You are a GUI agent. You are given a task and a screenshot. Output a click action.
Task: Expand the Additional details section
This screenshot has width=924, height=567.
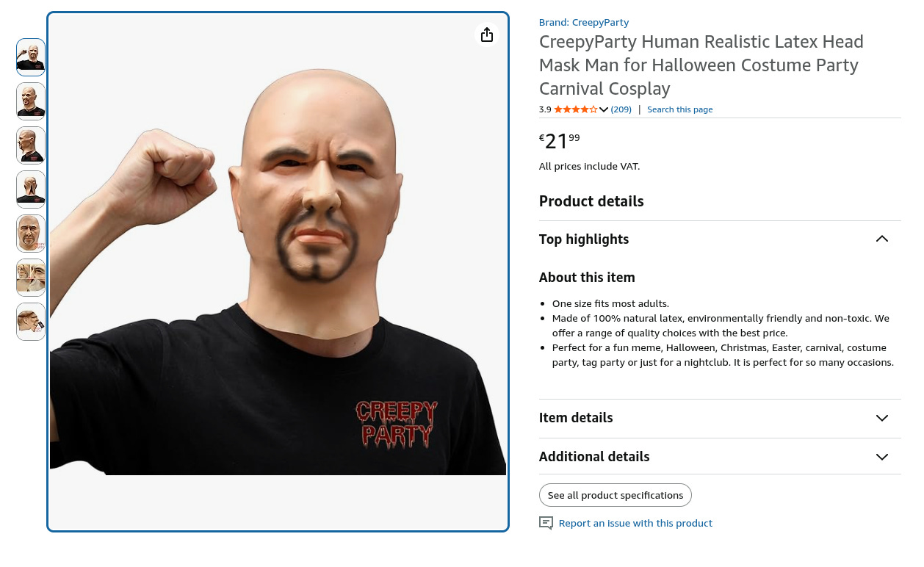[720, 457]
